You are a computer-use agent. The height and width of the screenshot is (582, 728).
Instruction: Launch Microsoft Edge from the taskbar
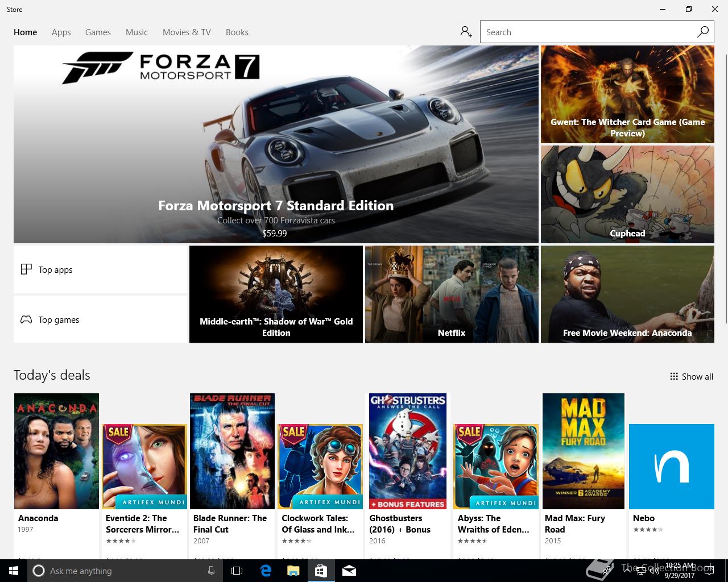point(266,571)
